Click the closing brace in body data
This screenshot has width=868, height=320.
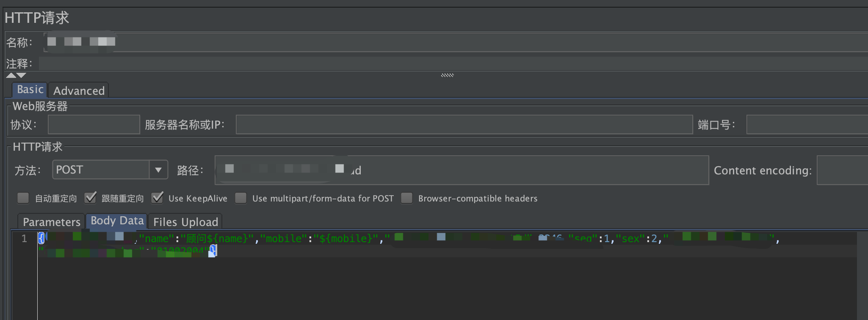point(213,251)
